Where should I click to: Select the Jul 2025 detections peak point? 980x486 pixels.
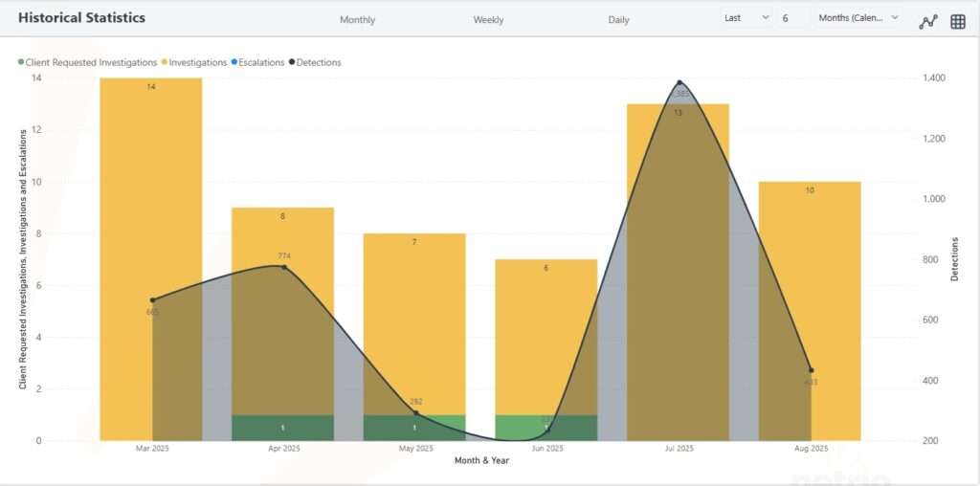(679, 82)
